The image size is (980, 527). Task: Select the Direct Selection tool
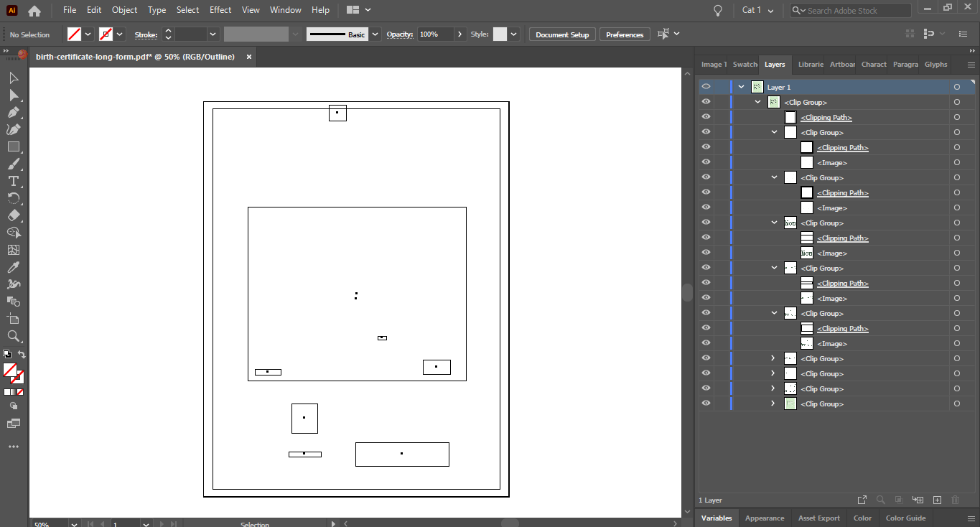(x=13, y=95)
